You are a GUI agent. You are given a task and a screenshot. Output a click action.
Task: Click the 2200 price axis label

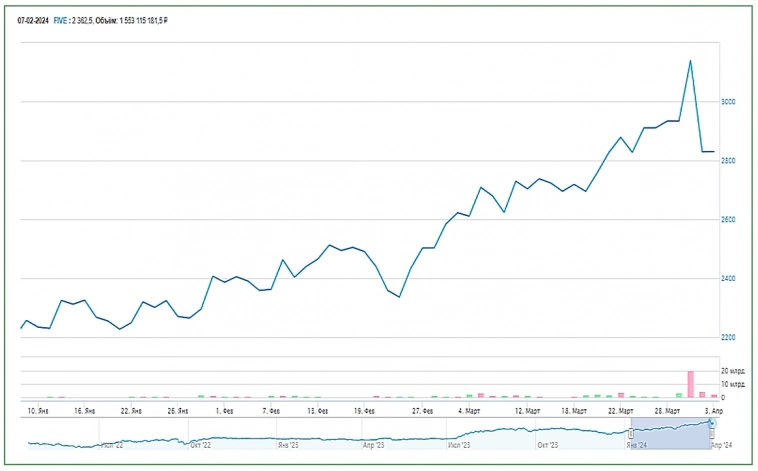tap(727, 338)
